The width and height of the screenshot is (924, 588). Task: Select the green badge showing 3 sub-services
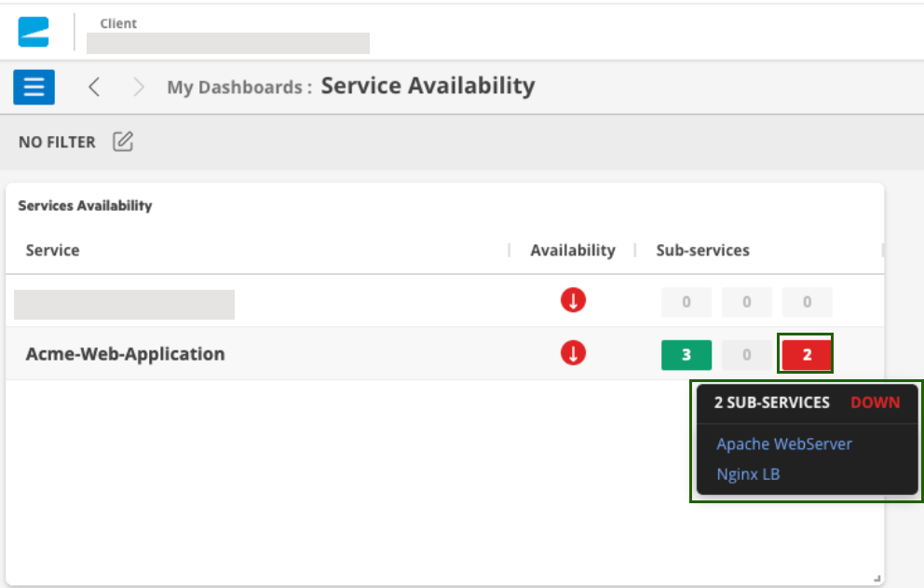tap(686, 355)
